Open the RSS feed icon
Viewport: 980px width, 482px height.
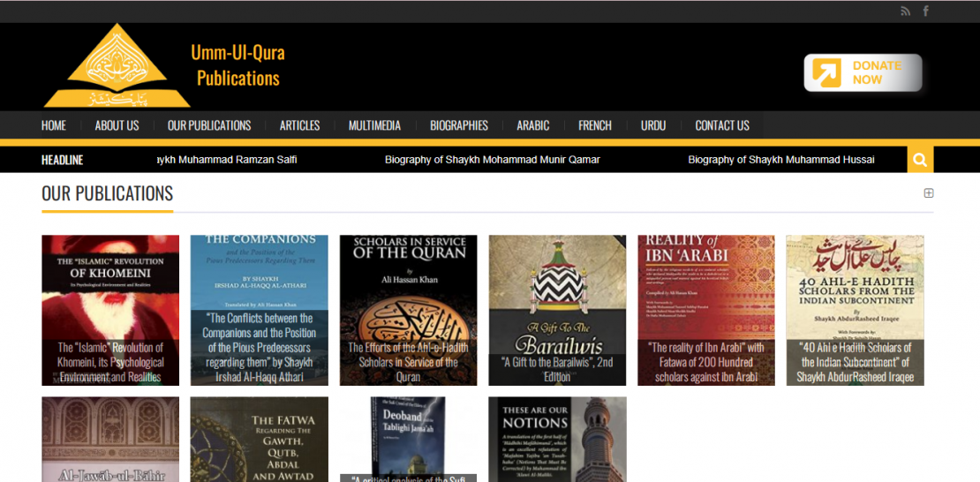click(x=905, y=11)
